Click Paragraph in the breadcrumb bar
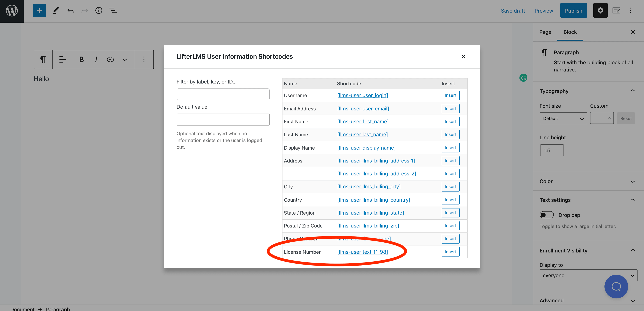 (58, 309)
